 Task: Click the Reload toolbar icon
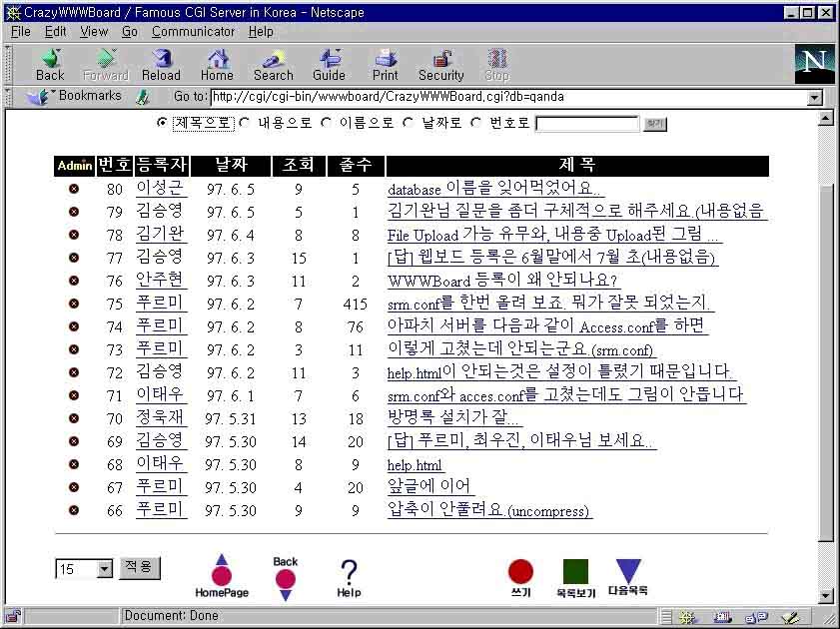[x=161, y=65]
